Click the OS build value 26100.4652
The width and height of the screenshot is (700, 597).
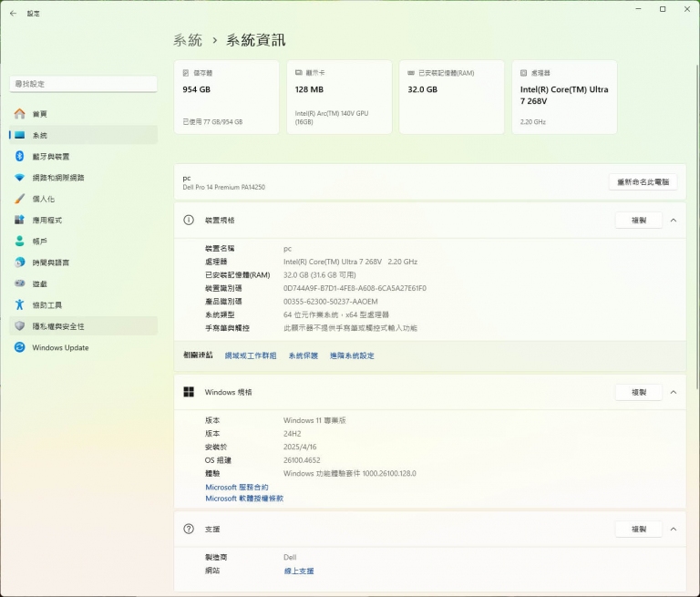pos(302,460)
